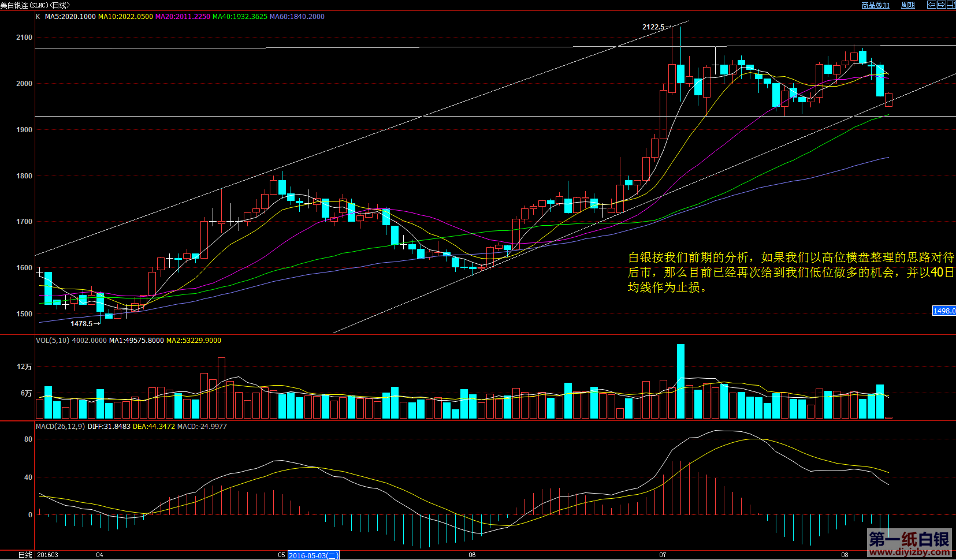The height and width of the screenshot is (560, 956).
Task: Click the 1498.0 price tag on right
Action: point(944,311)
